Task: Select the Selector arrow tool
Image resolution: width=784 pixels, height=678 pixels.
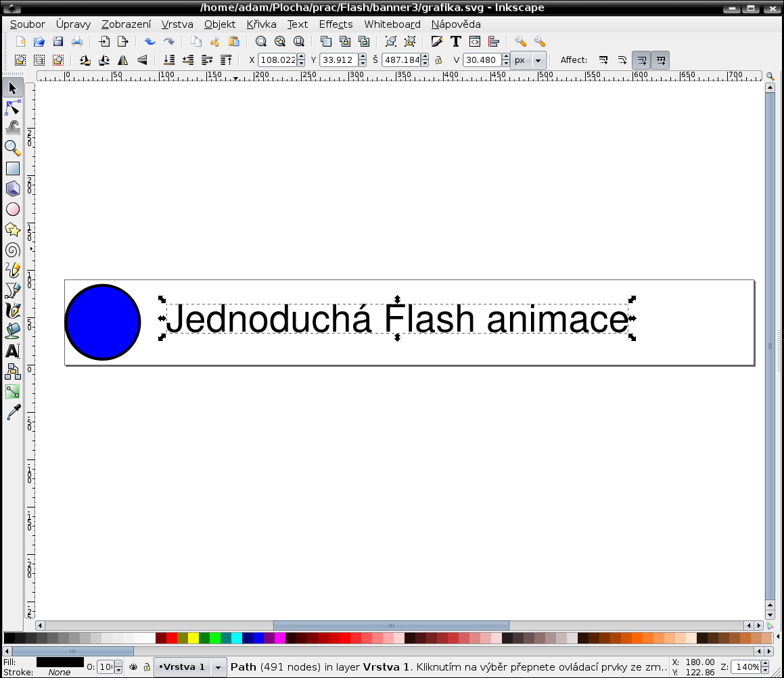Action: tap(12, 88)
